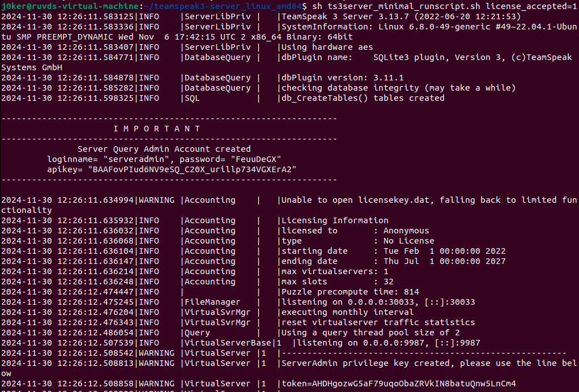This screenshot has height=392, width=579.
Task: Click the "db_CreateTables() tables created" message
Action: [x=363, y=98]
